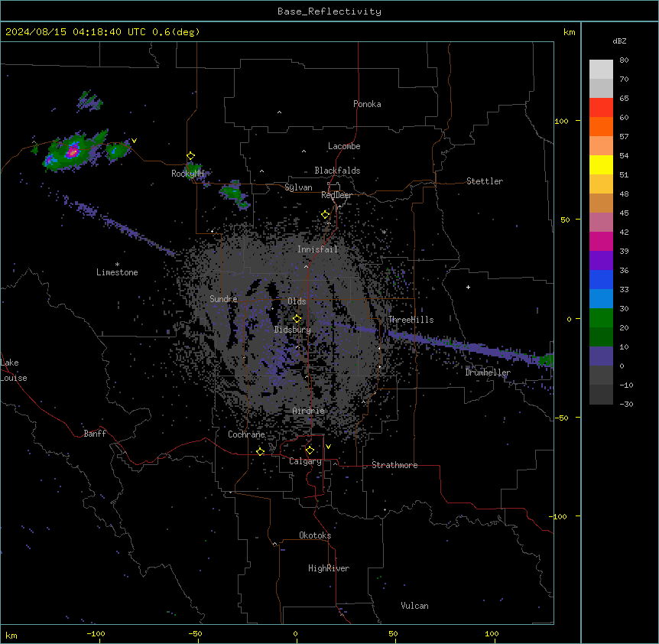Click the Innisfail label
This screenshot has width=659, height=644.
[317, 249]
